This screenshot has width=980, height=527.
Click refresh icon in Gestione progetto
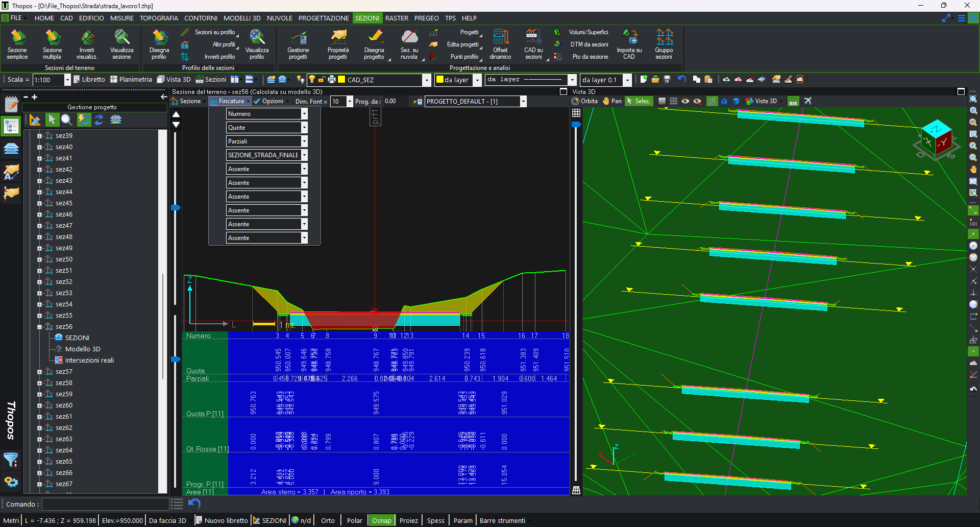pos(99,119)
